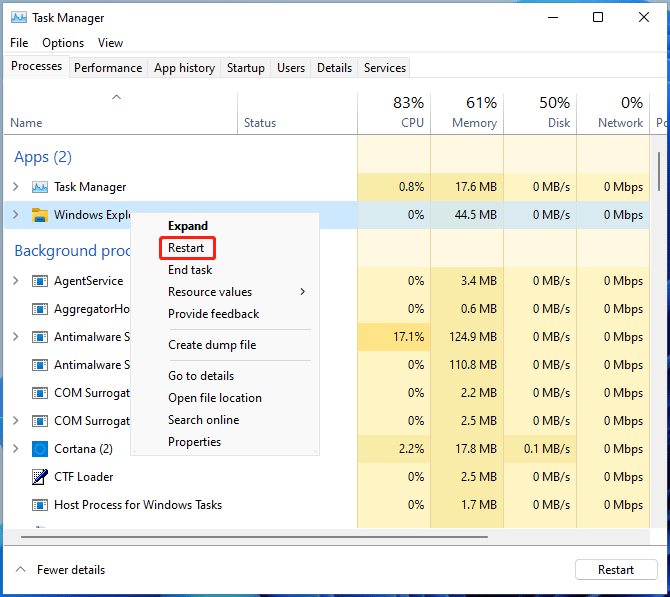Open the Options menu

click(x=63, y=43)
